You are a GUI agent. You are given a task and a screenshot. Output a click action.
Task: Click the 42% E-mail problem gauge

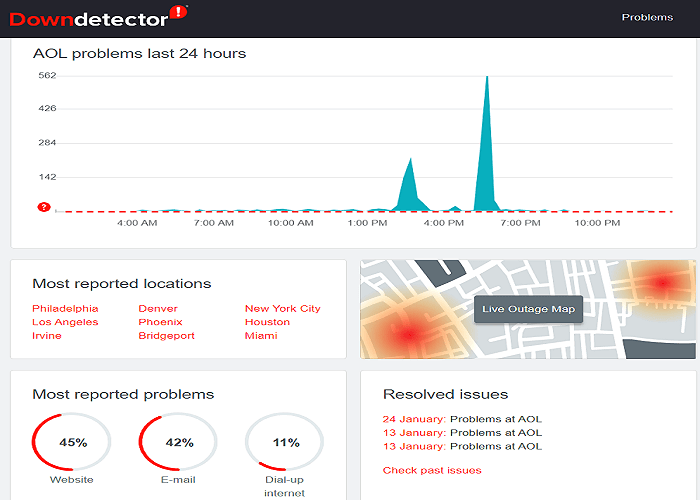click(x=178, y=442)
